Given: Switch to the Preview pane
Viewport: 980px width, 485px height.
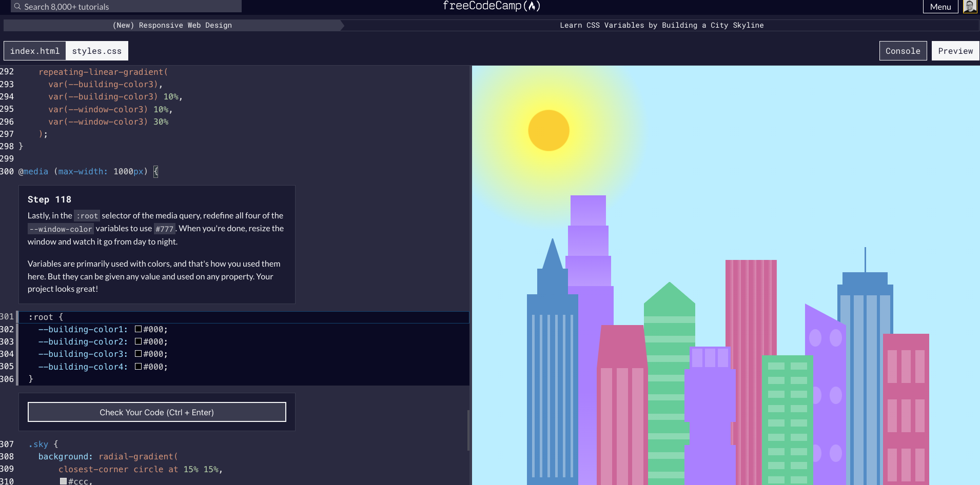Looking at the screenshot, I should coord(955,50).
